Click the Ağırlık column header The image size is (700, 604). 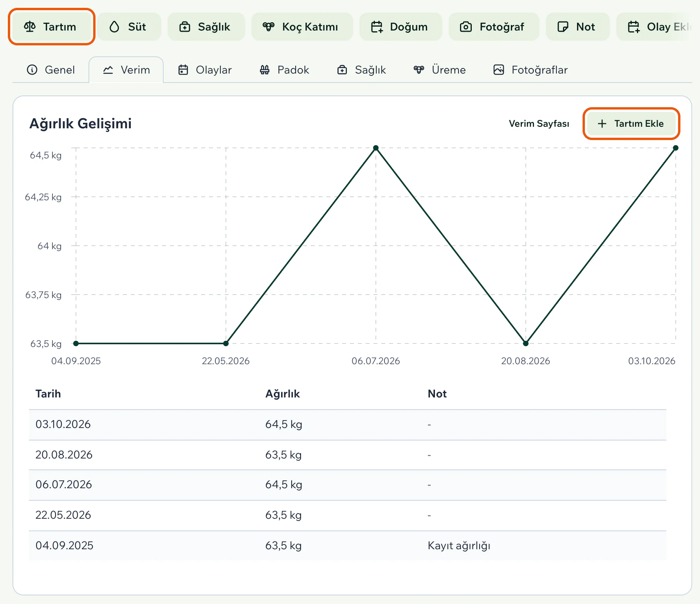coord(282,394)
